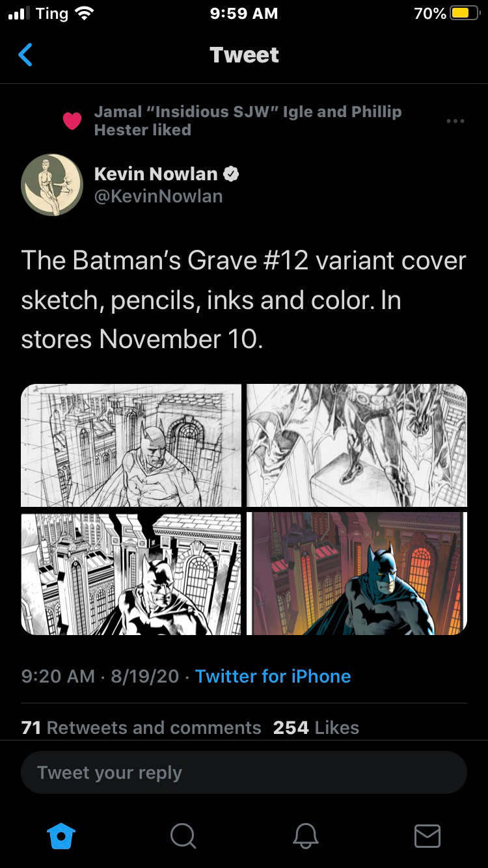Open the three-dot tweet options menu
The image size is (488, 868).
coord(455,121)
